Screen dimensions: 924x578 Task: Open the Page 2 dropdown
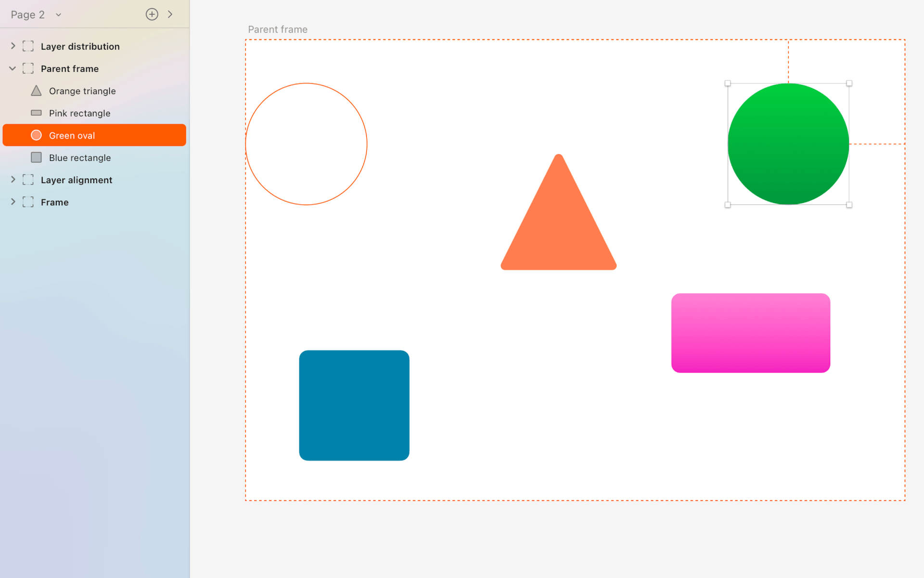(x=58, y=15)
